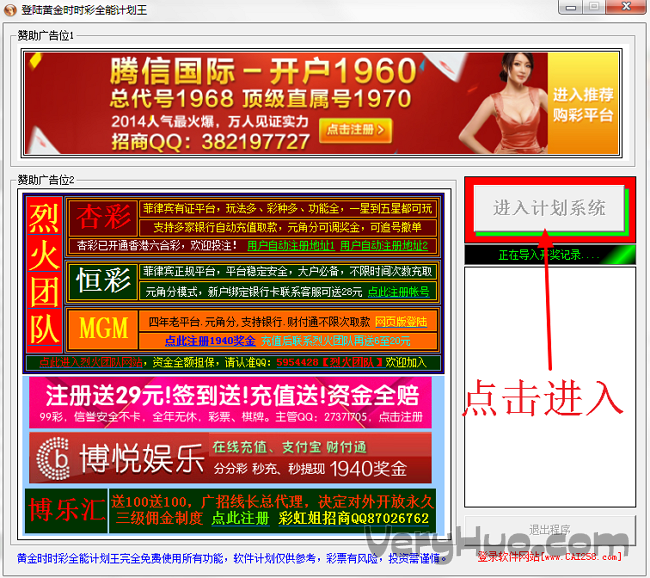Open 用户自动注册地址1 link

click(x=291, y=246)
